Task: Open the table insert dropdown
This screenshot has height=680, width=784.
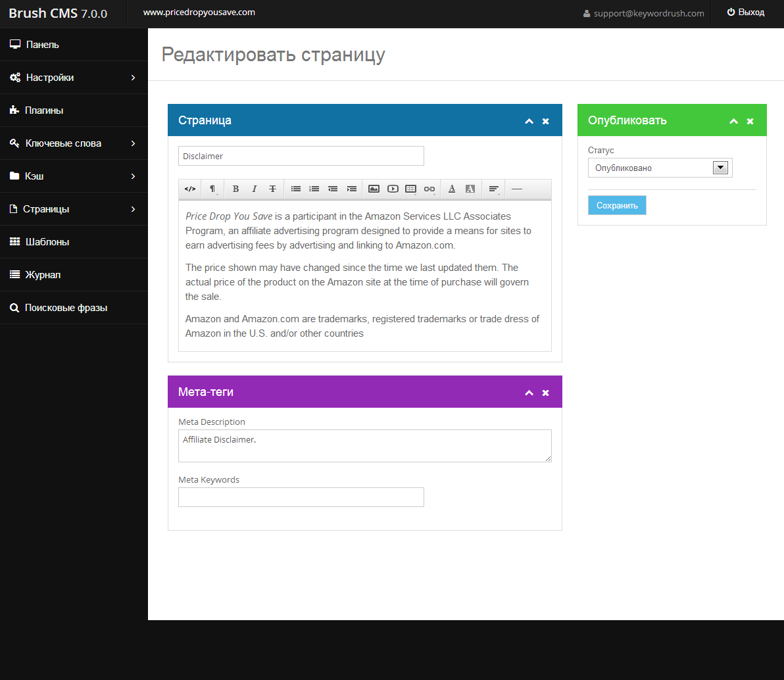Action: pos(411,189)
